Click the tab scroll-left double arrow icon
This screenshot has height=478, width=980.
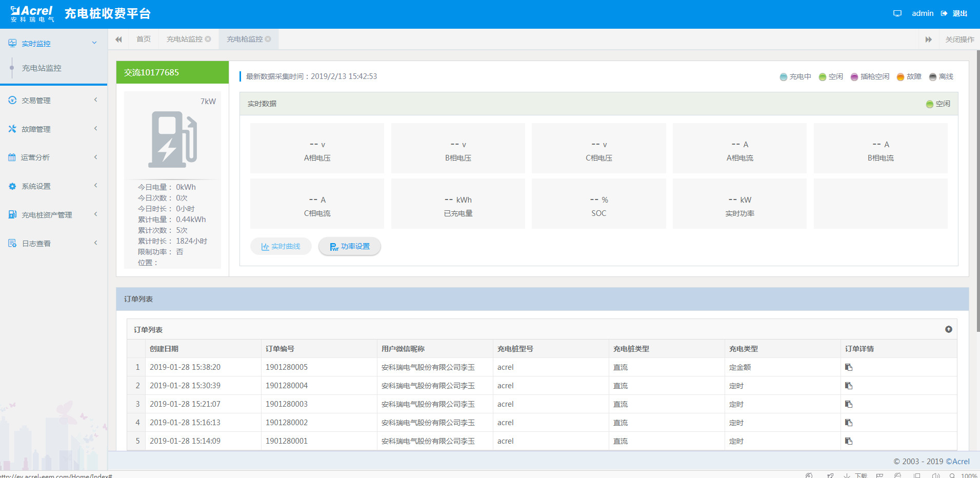pos(118,39)
